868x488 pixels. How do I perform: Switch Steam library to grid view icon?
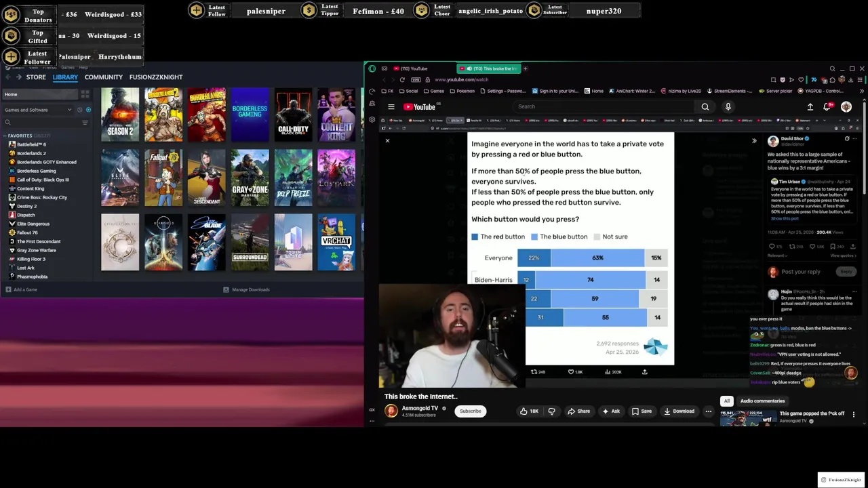[x=85, y=94]
